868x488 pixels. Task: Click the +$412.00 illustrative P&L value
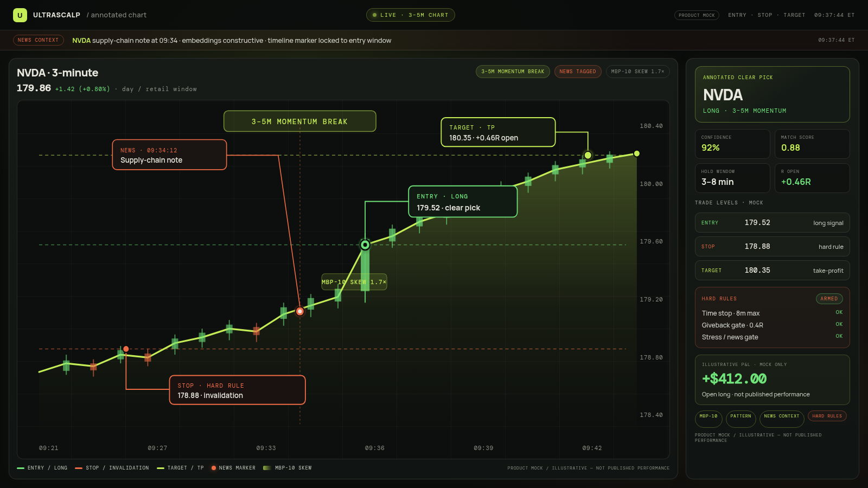click(x=734, y=378)
